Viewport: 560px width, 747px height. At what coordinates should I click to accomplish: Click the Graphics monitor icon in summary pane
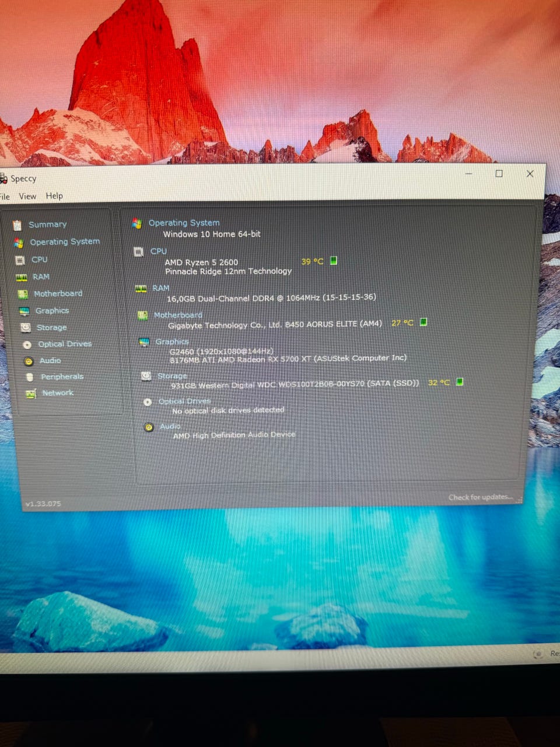144,342
